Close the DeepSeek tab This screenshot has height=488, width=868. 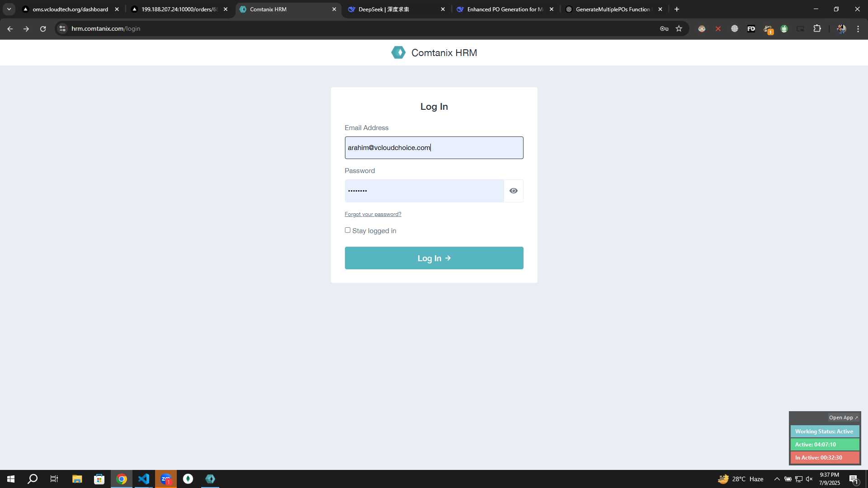pyautogui.click(x=443, y=9)
